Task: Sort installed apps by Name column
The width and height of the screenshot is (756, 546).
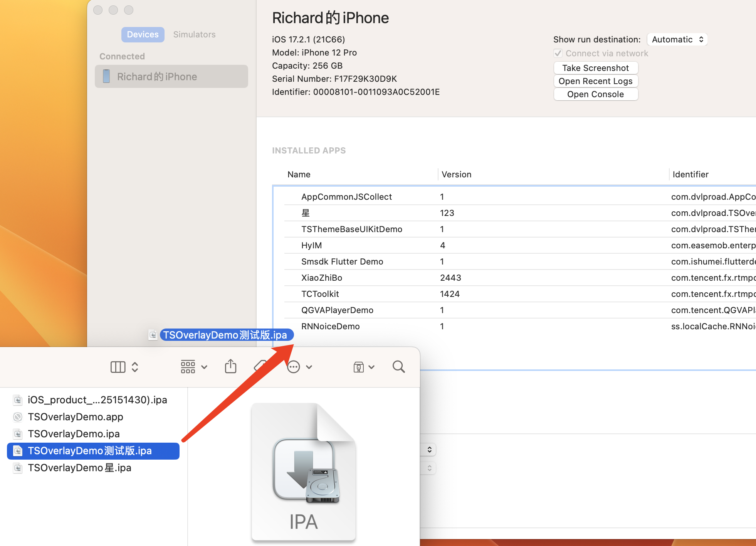Action: (299, 174)
